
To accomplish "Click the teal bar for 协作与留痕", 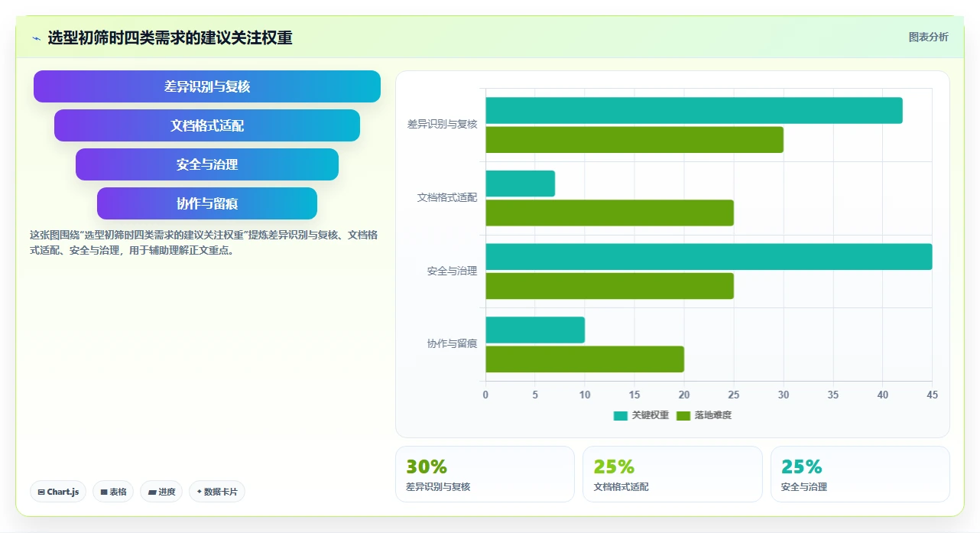I will point(535,330).
